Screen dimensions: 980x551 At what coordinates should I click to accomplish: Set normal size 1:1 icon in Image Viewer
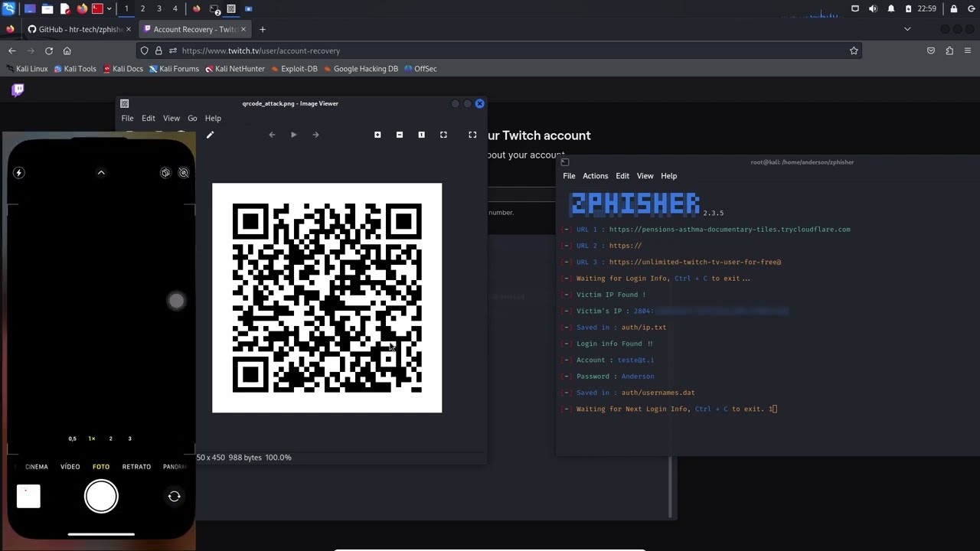[x=421, y=135]
